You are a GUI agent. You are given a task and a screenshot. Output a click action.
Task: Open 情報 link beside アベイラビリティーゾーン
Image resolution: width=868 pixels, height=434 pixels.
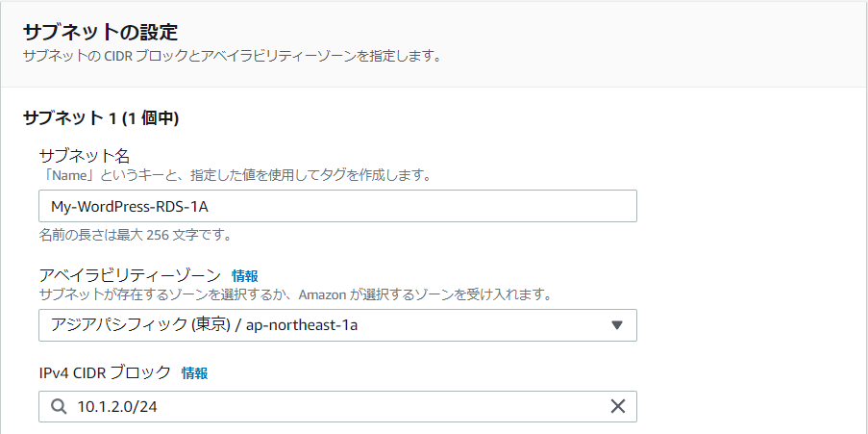pos(245,275)
